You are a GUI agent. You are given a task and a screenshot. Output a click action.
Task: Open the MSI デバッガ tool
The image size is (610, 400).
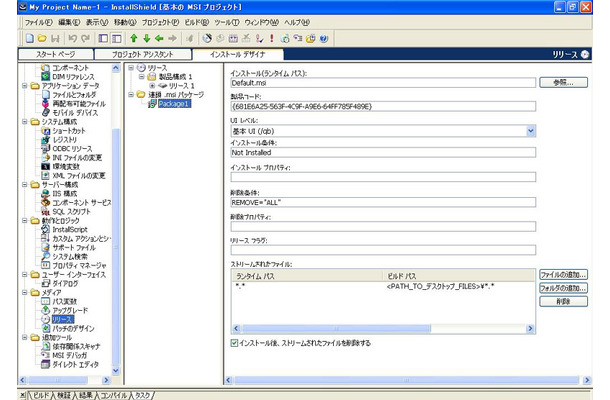pos(70,355)
